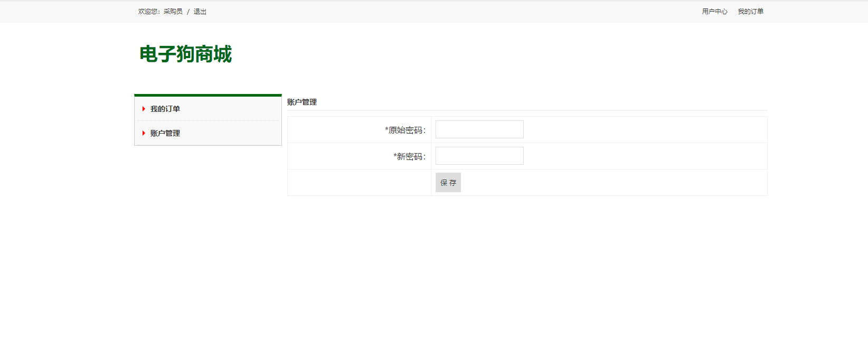Screen dimensions: 868x339
Task: Click the slash separator before 退出
Action: (188, 12)
